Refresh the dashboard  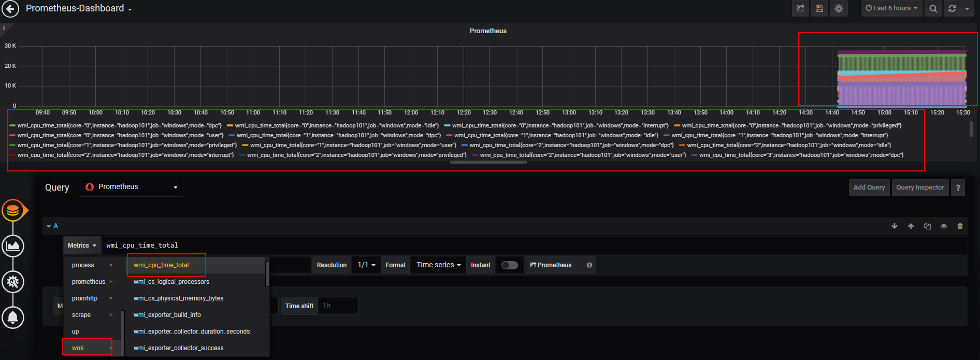click(952, 8)
